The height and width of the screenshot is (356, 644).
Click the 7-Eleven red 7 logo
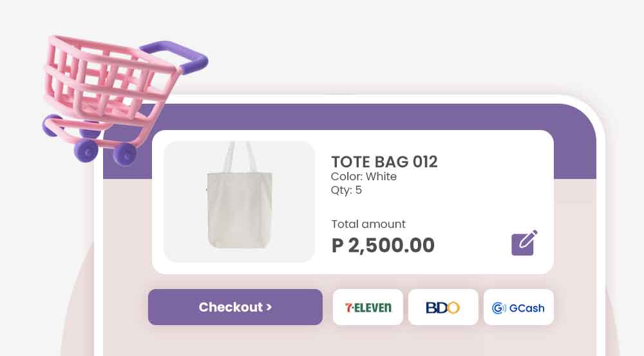[348, 308]
